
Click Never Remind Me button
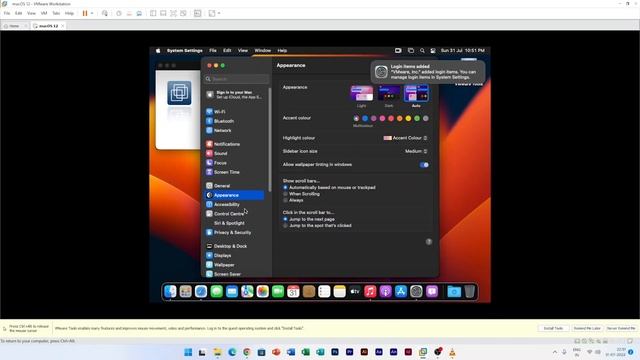621,328
